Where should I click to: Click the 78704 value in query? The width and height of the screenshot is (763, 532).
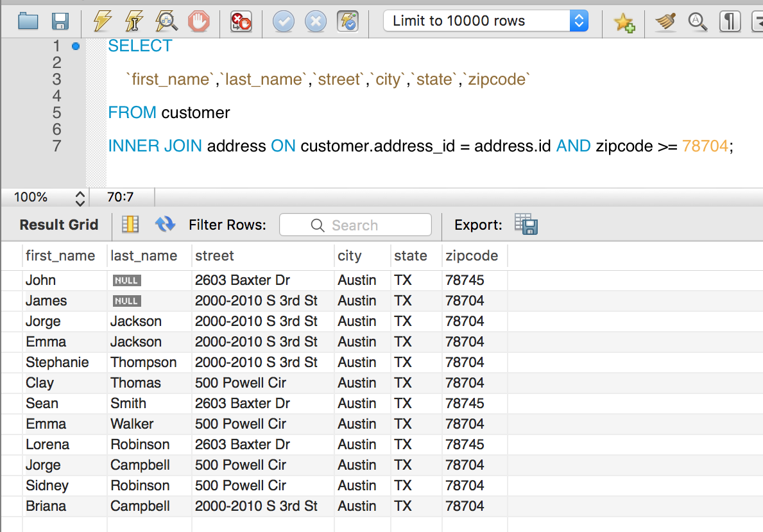(705, 146)
